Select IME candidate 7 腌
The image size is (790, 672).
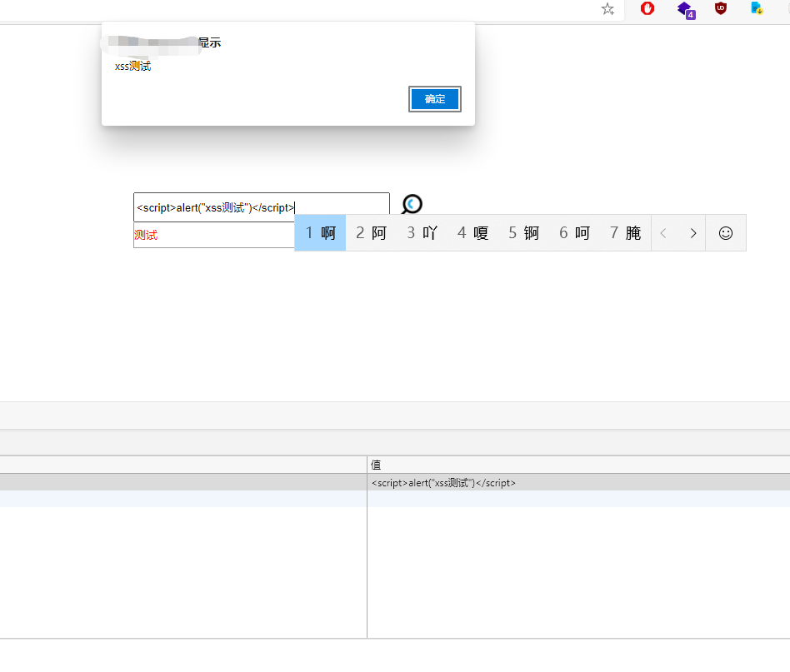click(x=625, y=233)
